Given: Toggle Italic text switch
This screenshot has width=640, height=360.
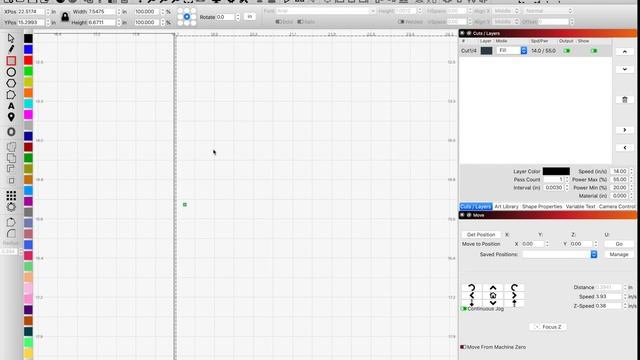Looking at the screenshot, I should pos(300,22).
